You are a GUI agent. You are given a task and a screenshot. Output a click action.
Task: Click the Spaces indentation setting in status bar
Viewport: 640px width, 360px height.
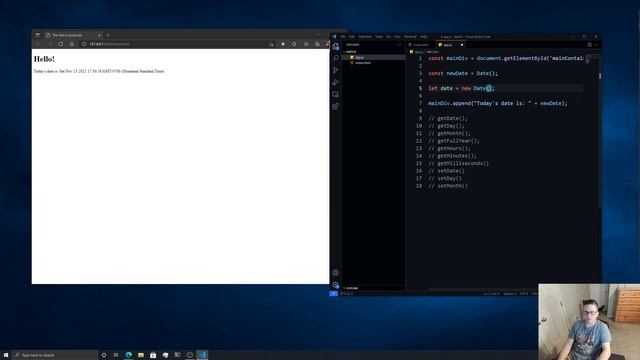pos(509,293)
